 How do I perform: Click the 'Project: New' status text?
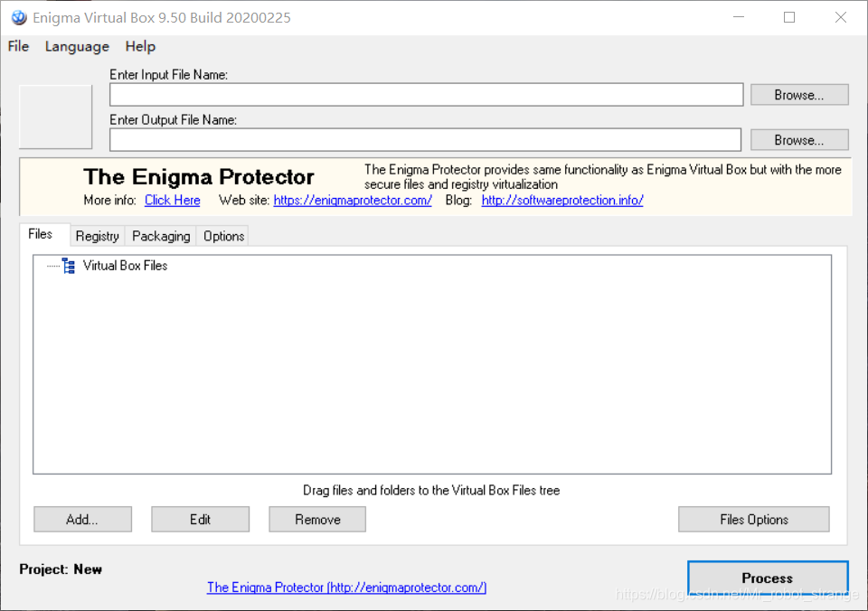(61, 569)
